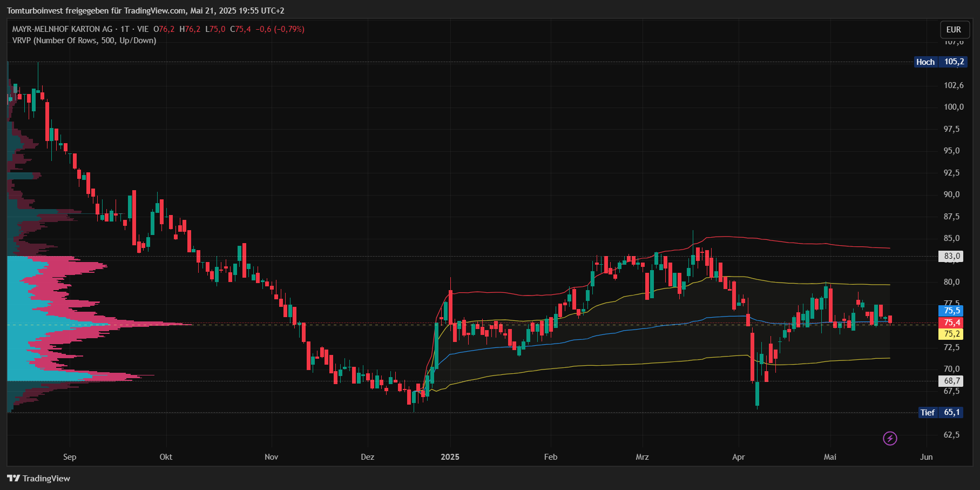Select the yellow 75,2 price tag
Viewport: 980px width, 490px height.
(951, 334)
